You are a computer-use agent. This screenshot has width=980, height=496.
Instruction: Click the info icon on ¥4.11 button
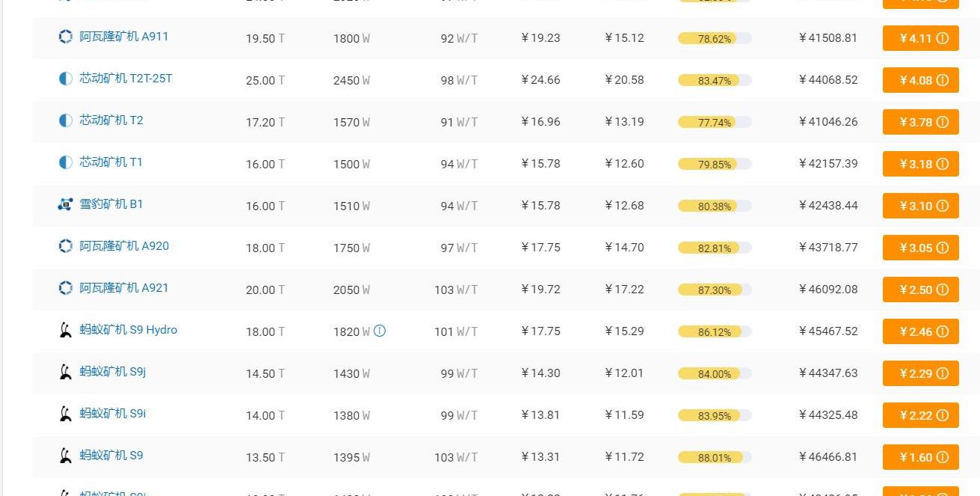point(943,38)
